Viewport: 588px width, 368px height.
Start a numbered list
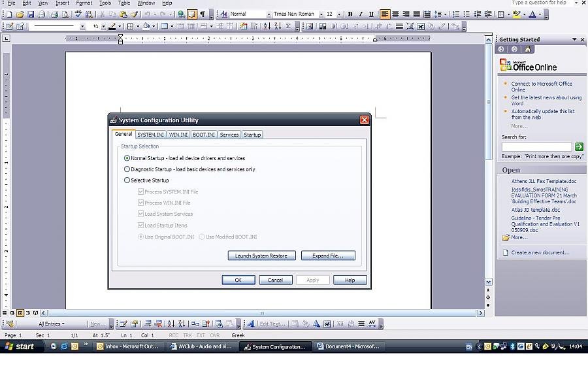click(x=456, y=14)
